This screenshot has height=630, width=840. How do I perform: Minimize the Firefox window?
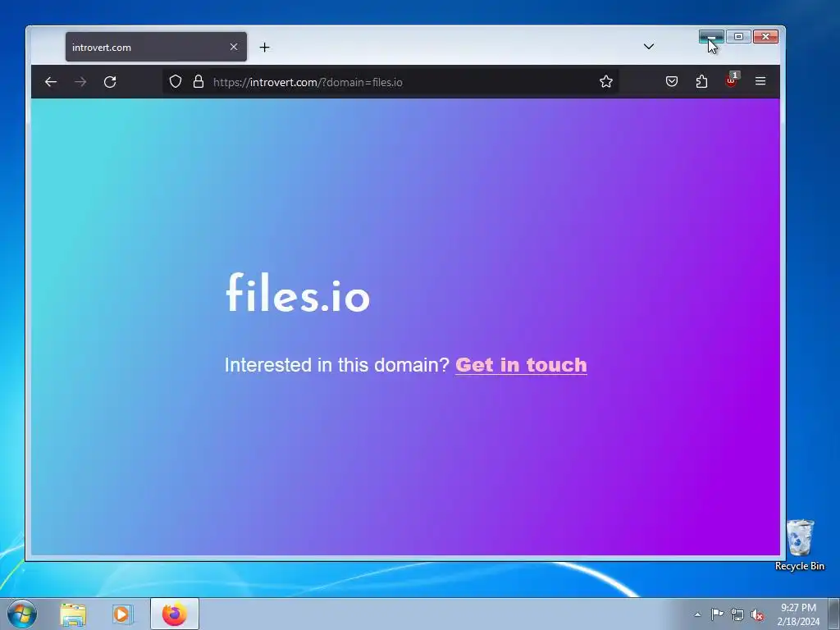[711, 36]
